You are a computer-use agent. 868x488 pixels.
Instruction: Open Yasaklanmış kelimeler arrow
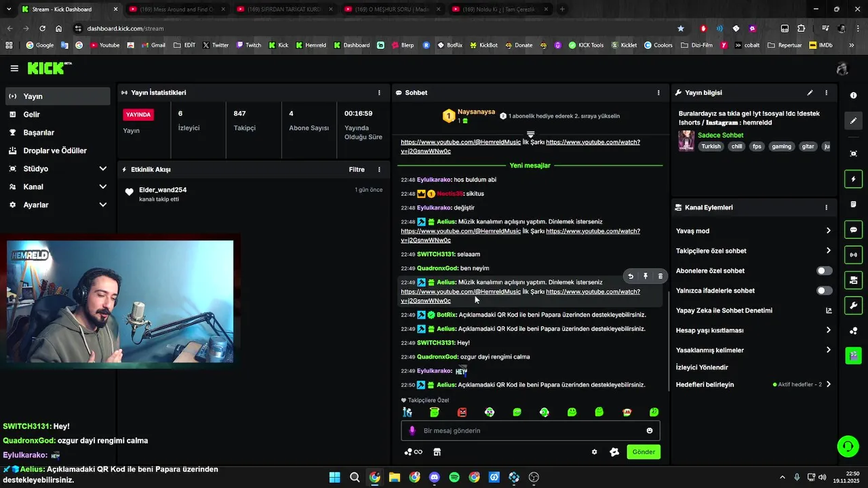[828, 350]
